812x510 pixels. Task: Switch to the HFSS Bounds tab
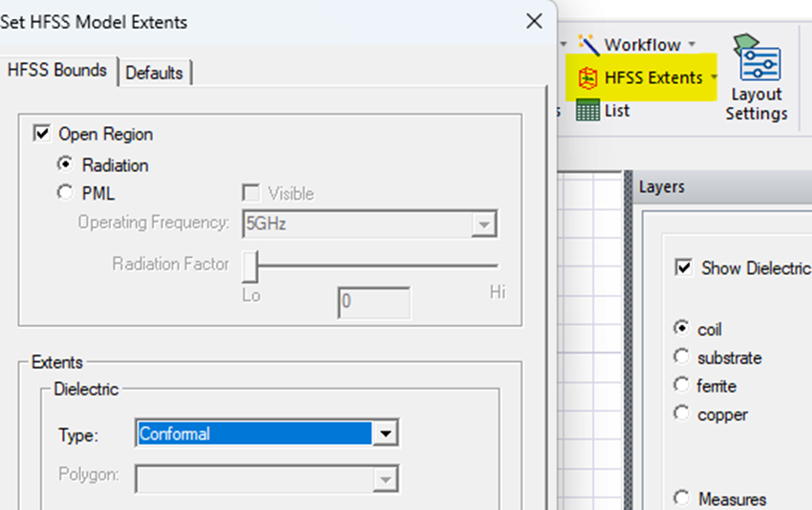pos(57,70)
